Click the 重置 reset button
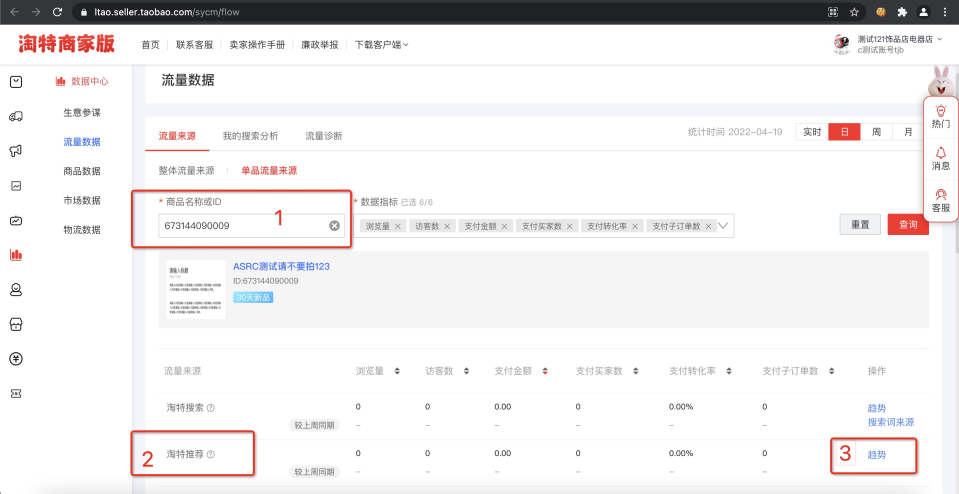 click(860, 224)
